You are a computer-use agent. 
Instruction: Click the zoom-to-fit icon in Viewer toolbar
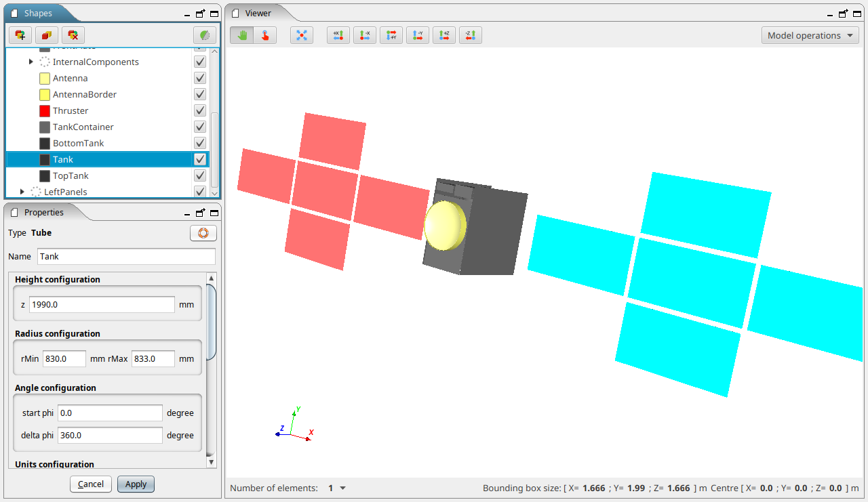click(301, 35)
